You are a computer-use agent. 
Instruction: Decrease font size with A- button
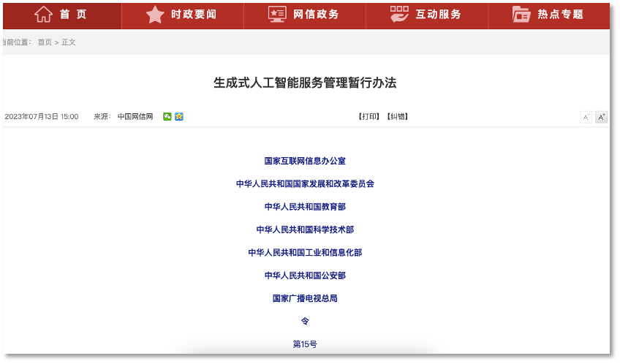tap(586, 117)
